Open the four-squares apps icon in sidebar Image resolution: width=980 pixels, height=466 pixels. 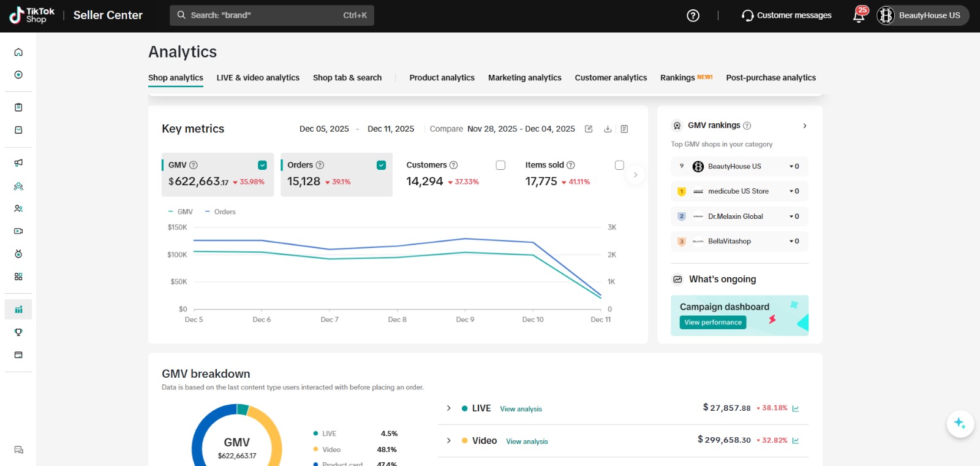(x=18, y=277)
